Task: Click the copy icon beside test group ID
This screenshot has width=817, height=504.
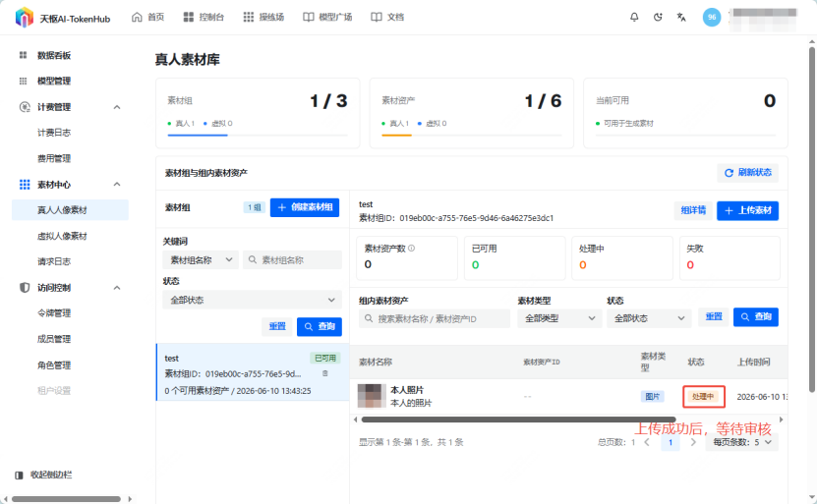Action: pos(325,373)
